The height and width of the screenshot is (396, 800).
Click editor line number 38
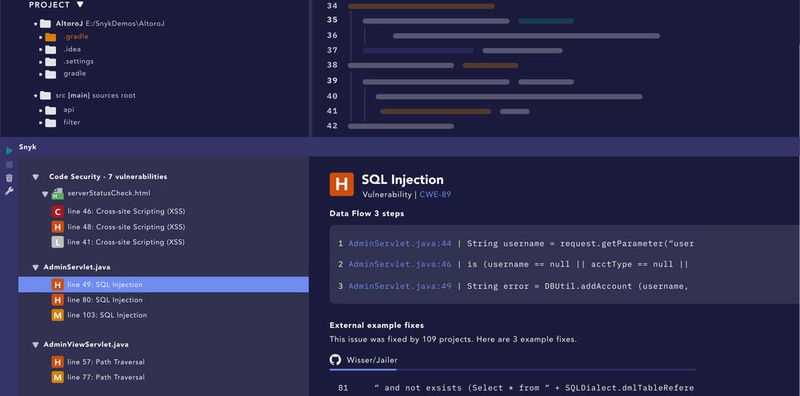point(332,65)
